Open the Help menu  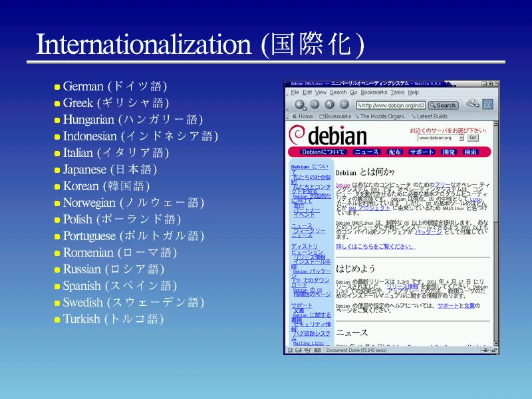(413, 92)
